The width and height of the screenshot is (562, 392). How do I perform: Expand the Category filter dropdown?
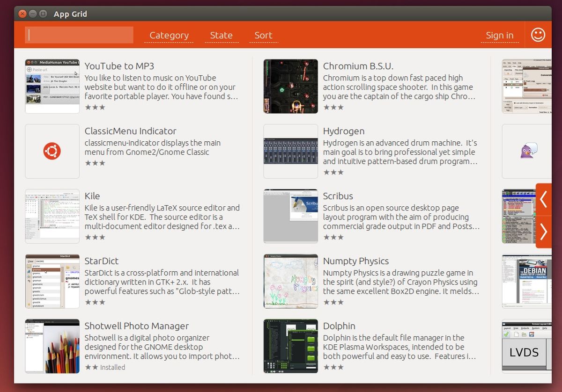point(169,36)
